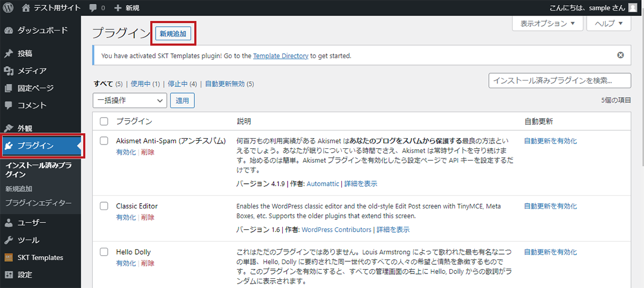Click the home icon beside テスト用サイト
This screenshot has width=644, height=288.
pos(26,8)
